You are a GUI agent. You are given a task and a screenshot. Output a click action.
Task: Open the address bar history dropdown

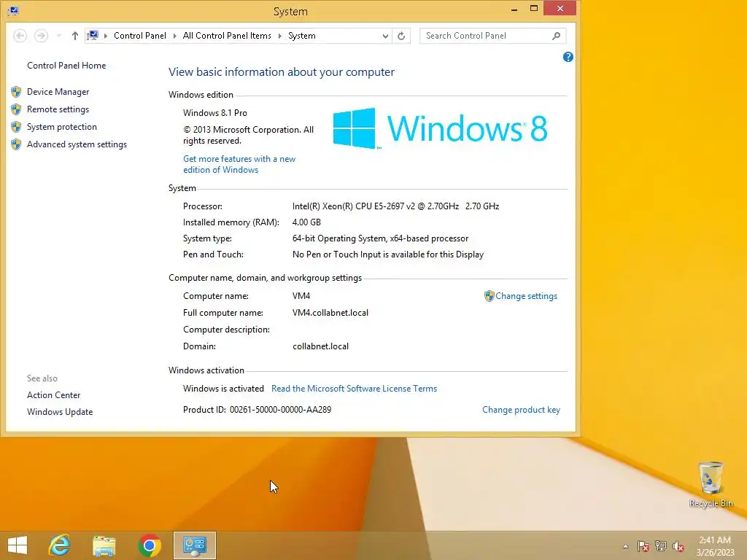385,36
